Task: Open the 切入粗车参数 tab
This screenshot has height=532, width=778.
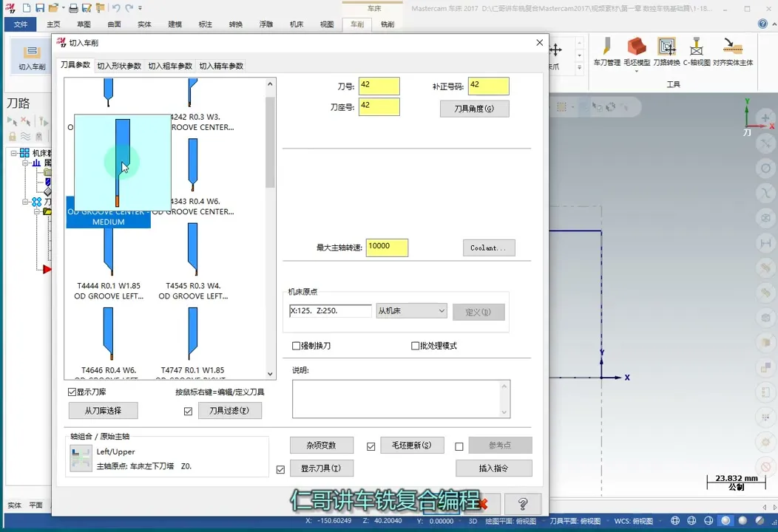Action: [170, 66]
